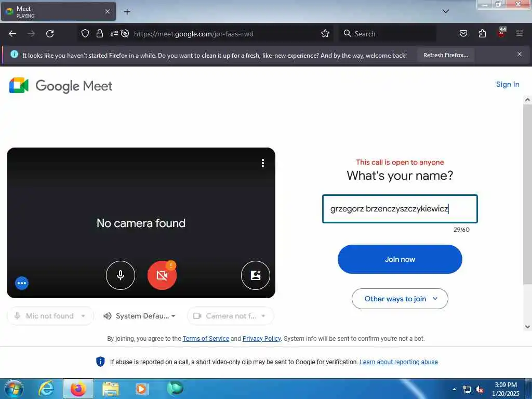Open the site permissions icon

(x=114, y=33)
